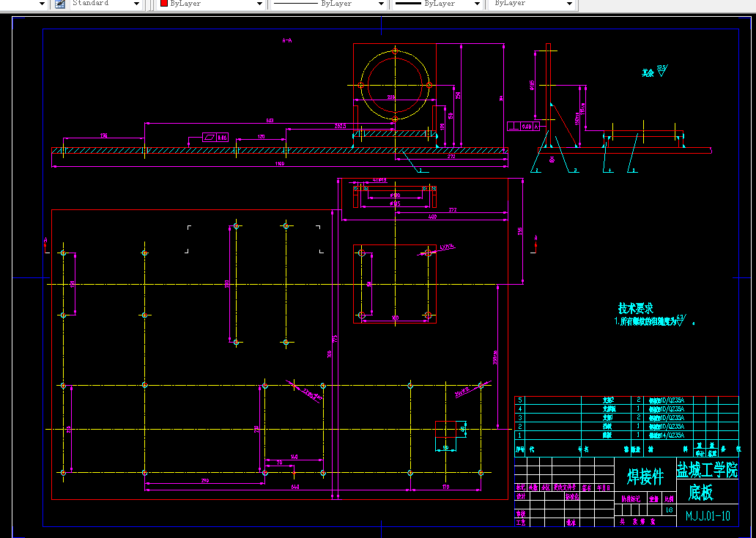Open the thin-line ByLayer linetype dropdown

pyautogui.click(x=382, y=4)
